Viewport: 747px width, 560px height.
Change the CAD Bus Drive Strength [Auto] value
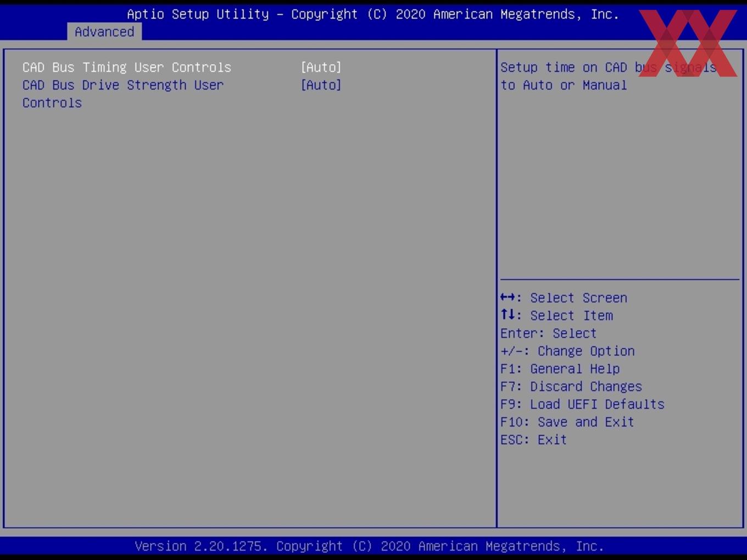coord(321,85)
